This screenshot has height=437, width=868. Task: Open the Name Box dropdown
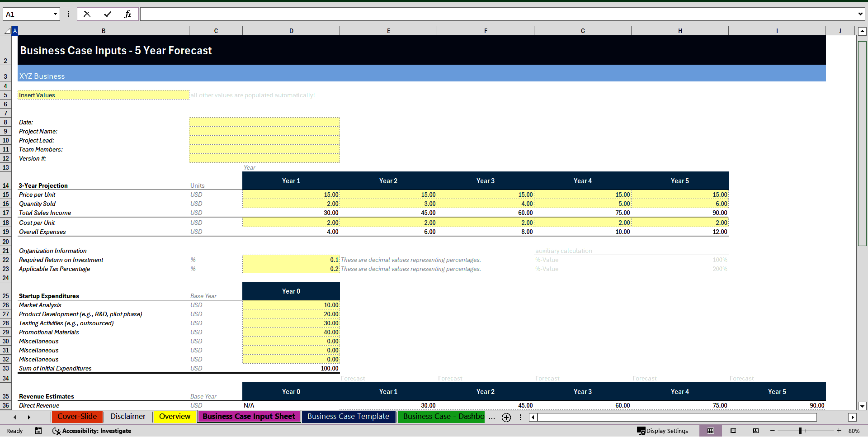(55, 14)
